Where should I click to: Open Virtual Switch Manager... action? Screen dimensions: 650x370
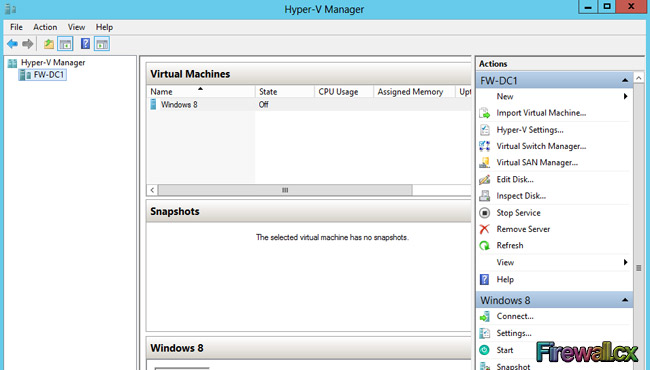point(541,146)
